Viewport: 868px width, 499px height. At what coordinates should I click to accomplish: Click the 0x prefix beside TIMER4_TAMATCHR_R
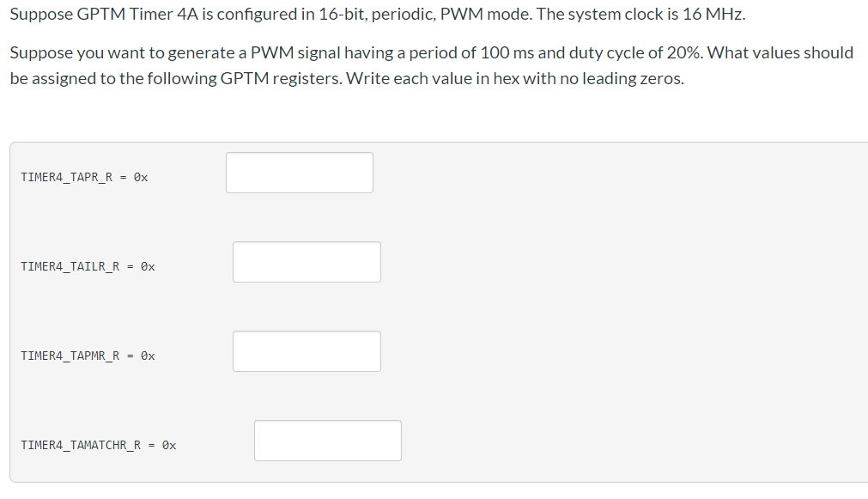pos(170,445)
